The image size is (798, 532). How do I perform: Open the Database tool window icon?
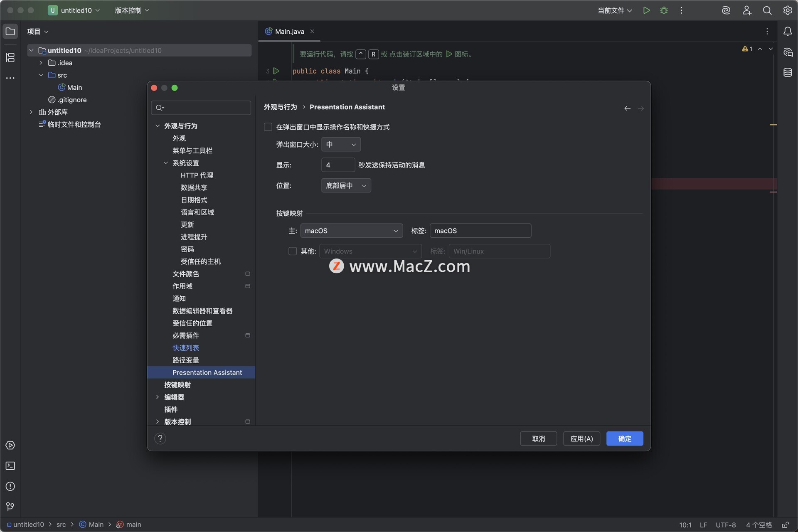pos(788,72)
